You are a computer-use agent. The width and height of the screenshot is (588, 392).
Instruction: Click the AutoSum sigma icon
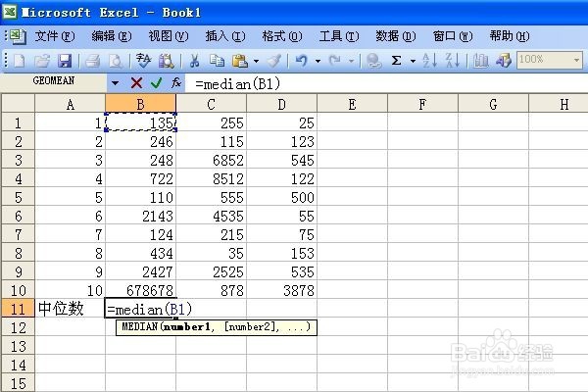[x=396, y=60]
